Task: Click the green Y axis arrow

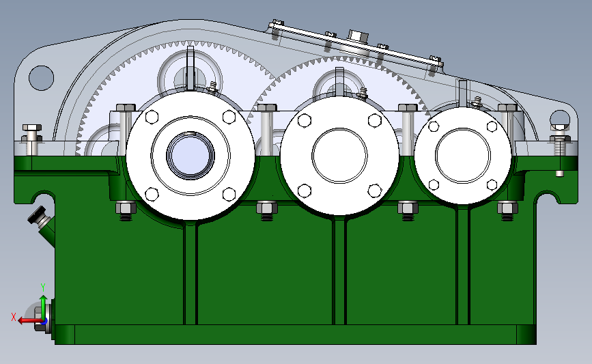Action: click(x=44, y=307)
